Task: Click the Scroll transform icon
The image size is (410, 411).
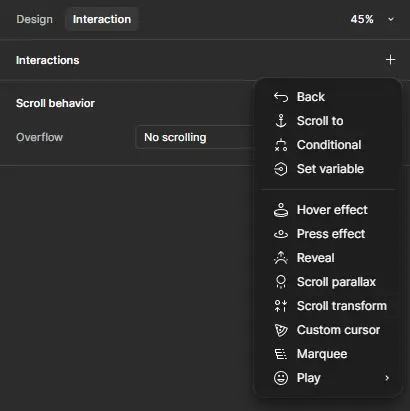Action: (x=281, y=306)
